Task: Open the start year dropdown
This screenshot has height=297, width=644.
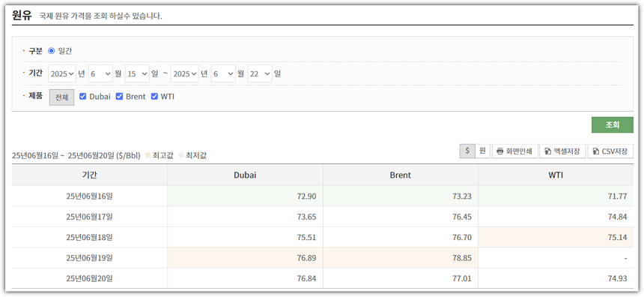Action: pos(62,73)
